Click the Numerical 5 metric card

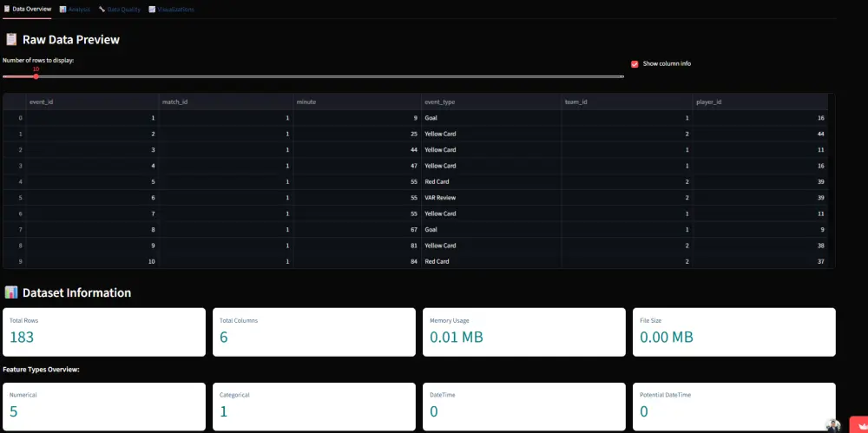point(104,407)
